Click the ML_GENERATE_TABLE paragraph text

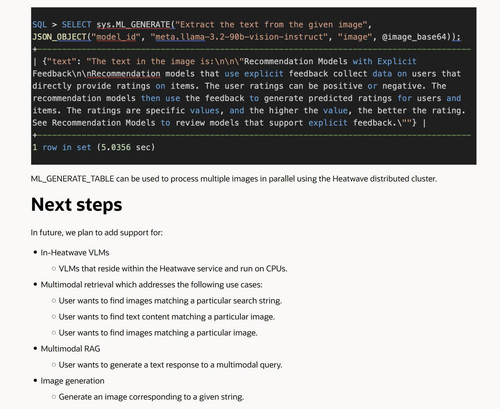click(234, 179)
